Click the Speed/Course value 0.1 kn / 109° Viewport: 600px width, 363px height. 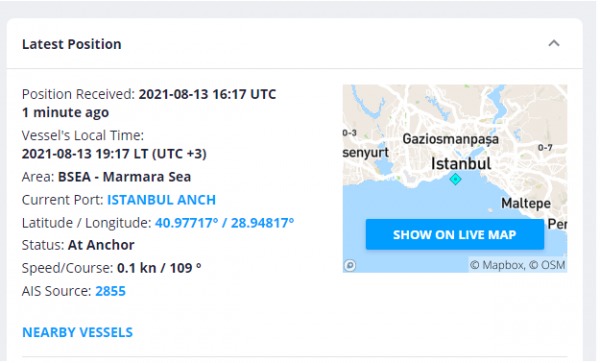159,268
